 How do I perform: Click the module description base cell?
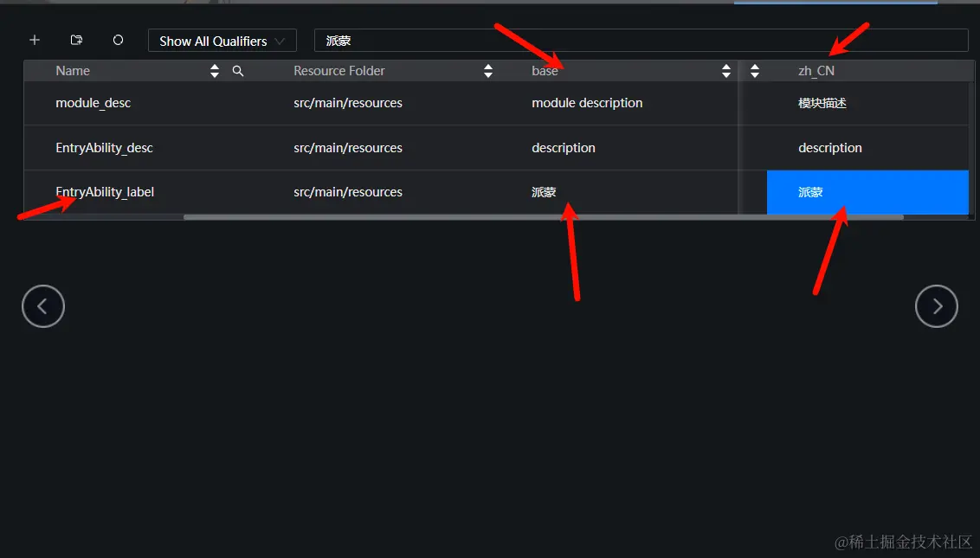pos(587,103)
